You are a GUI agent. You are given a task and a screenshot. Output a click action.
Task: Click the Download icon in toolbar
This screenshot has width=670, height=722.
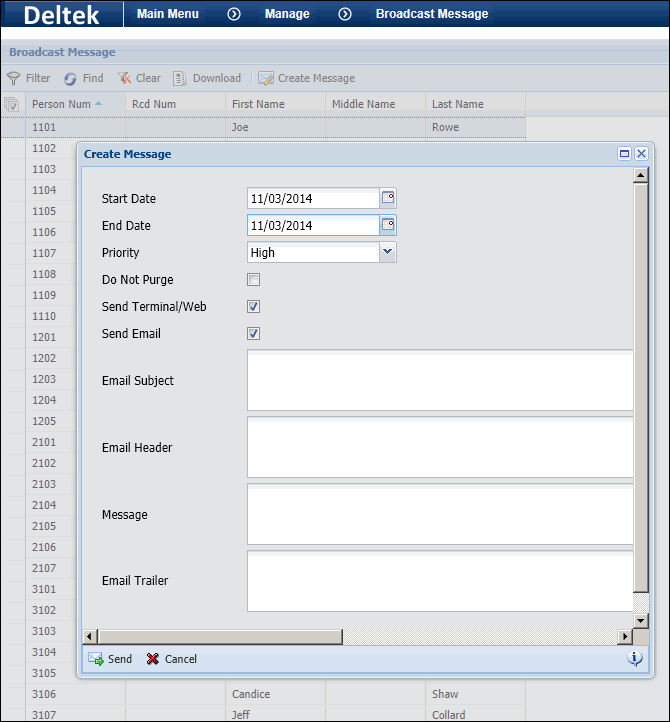click(180, 78)
